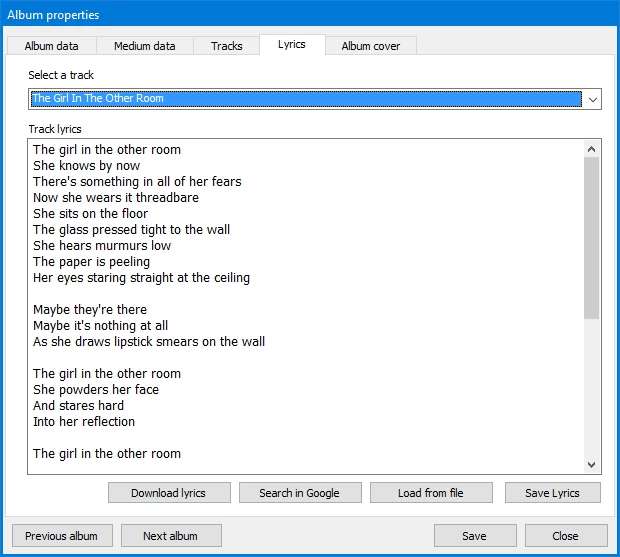
Task: Go to Previous album
Action: (62, 536)
